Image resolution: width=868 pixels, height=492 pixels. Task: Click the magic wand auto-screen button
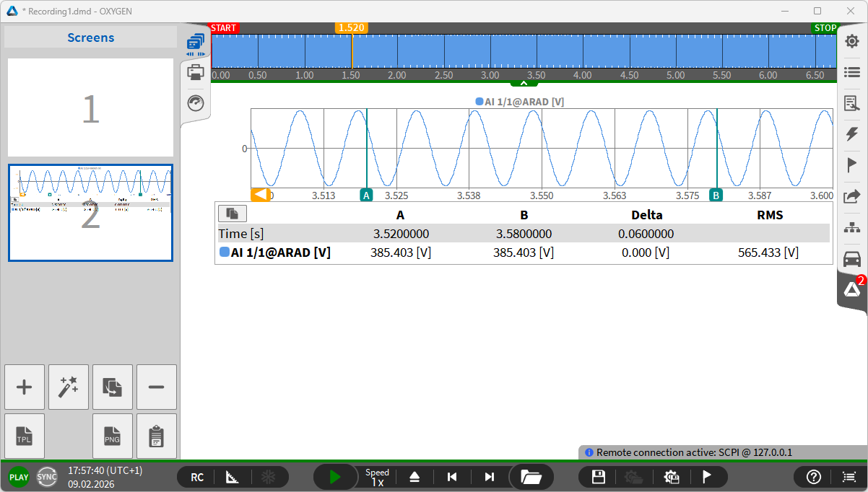click(x=69, y=387)
